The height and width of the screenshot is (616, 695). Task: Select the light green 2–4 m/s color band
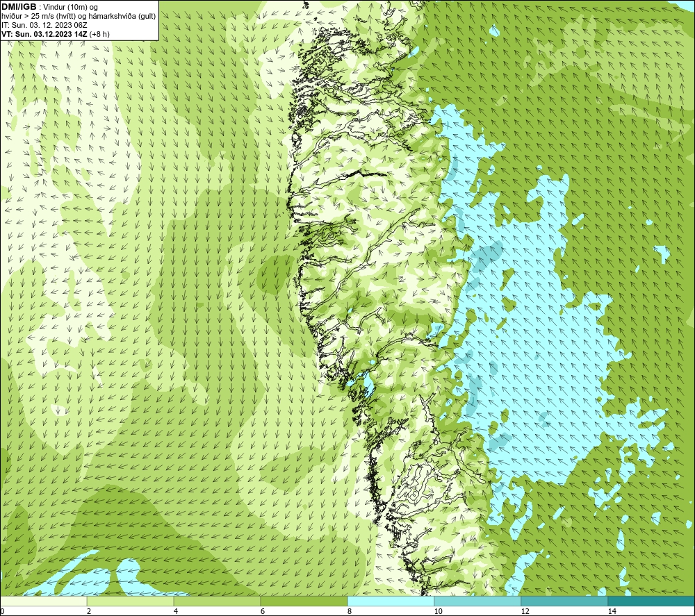point(131,601)
